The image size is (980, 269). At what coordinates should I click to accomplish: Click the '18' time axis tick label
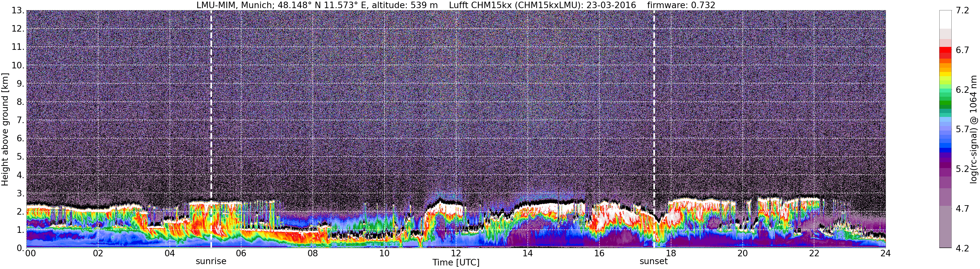pyautogui.click(x=671, y=253)
